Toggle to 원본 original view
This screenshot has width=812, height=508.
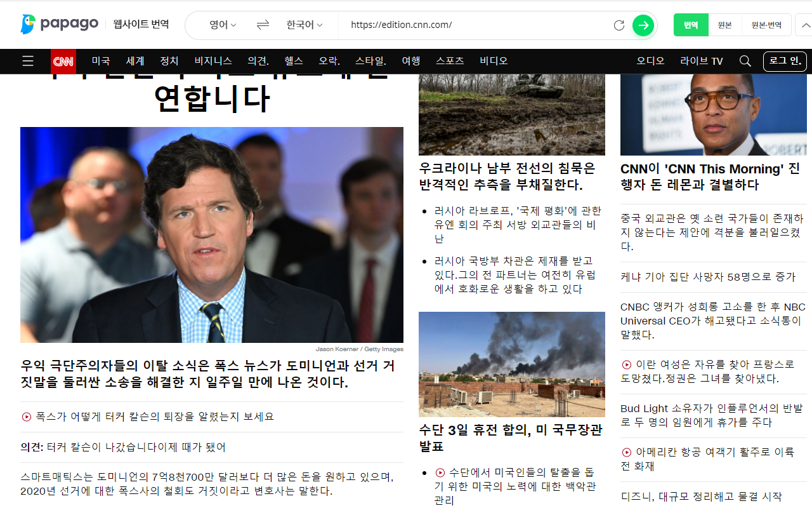pos(724,25)
